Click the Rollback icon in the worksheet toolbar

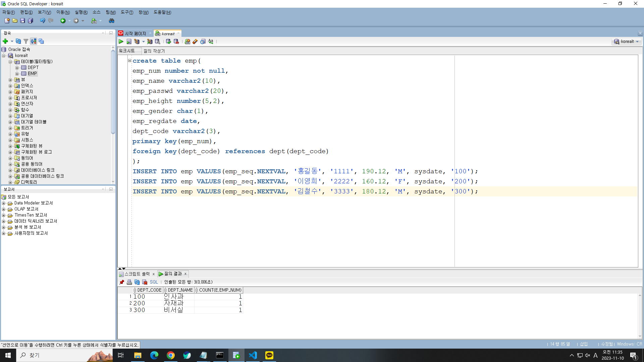point(176,42)
